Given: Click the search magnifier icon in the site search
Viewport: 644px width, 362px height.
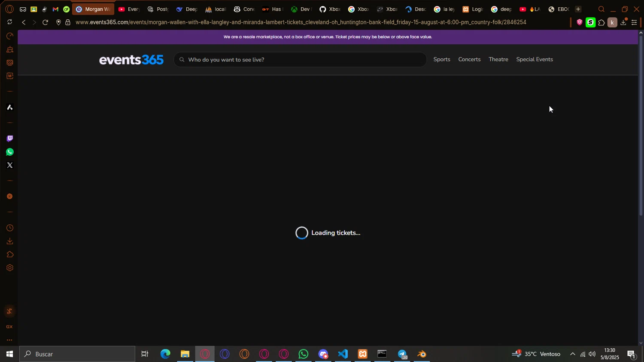Looking at the screenshot, I should (182, 60).
